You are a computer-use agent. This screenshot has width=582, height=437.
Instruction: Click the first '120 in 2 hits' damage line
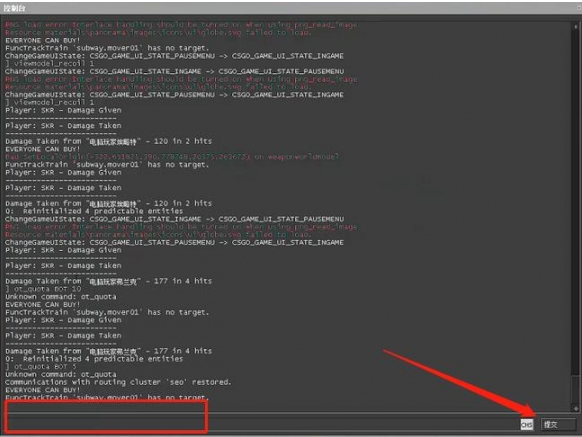pyautogui.click(x=108, y=141)
